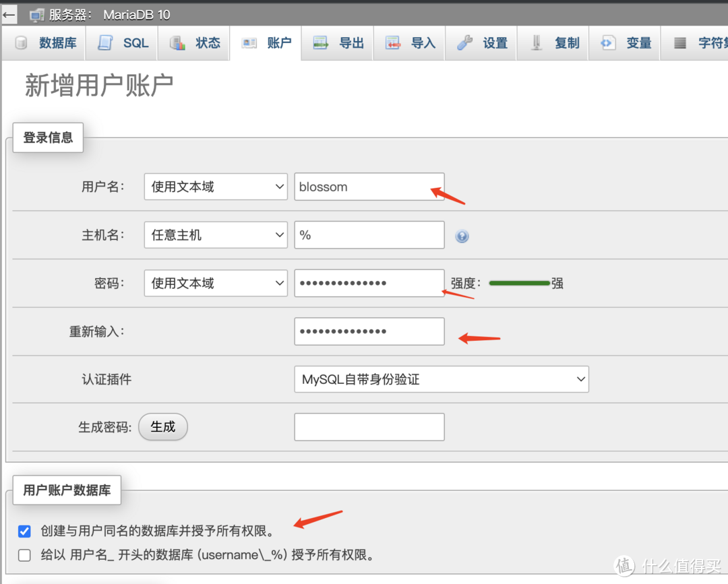The height and width of the screenshot is (584, 728).
Task: Click the replication icon beside 复制
Action: pos(537,42)
